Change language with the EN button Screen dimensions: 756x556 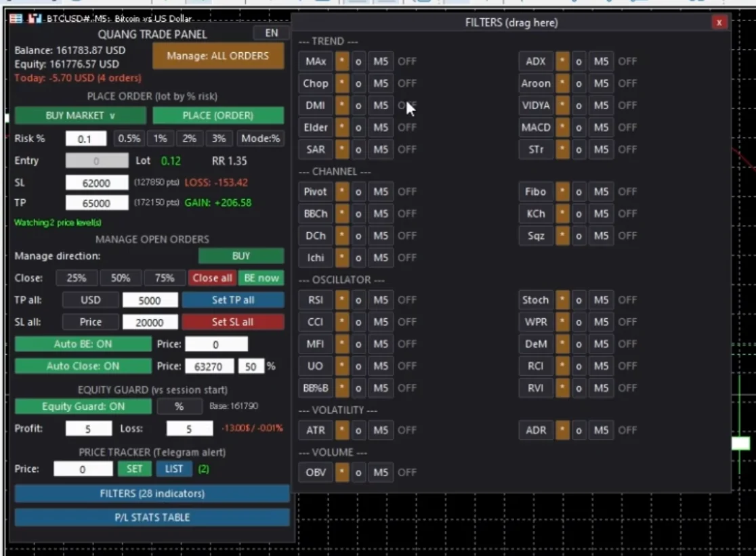tap(272, 33)
